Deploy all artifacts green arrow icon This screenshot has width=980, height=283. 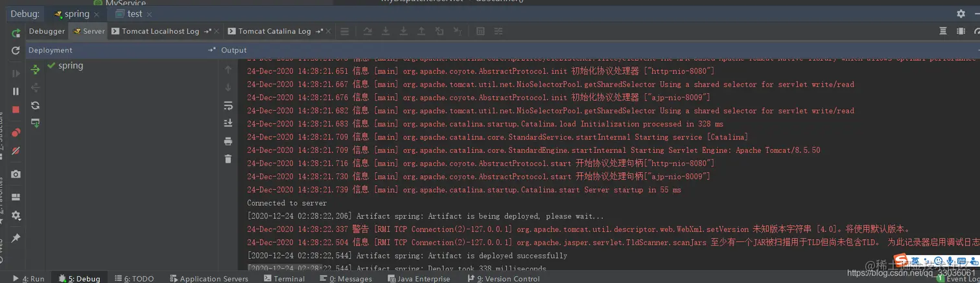(35, 69)
